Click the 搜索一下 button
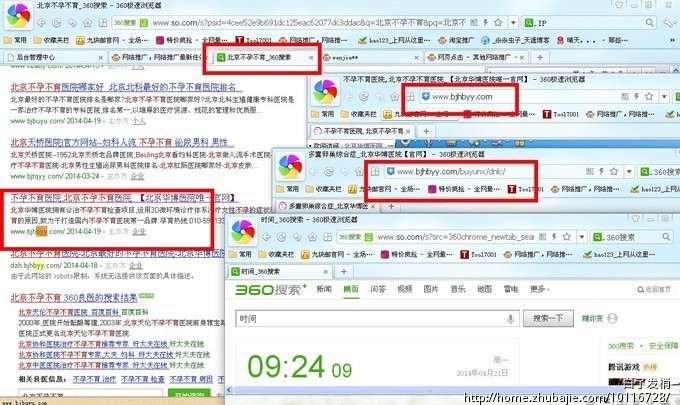This screenshot has height=405, width=680. tap(548, 319)
